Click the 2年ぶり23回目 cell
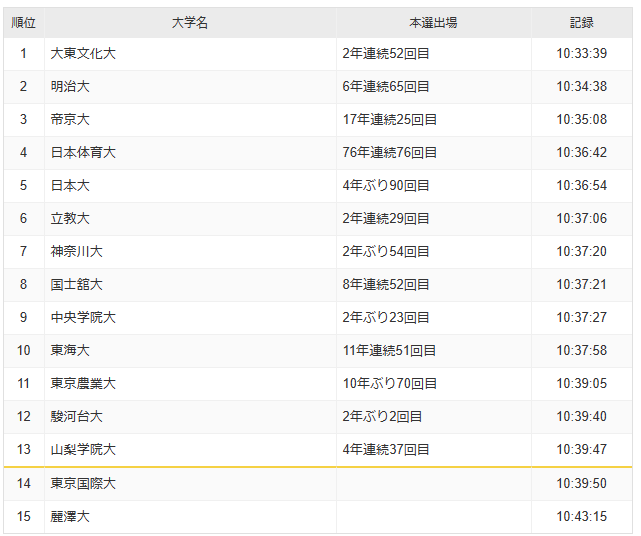The height and width of the screenshot is (536, 641). point(434,318)
